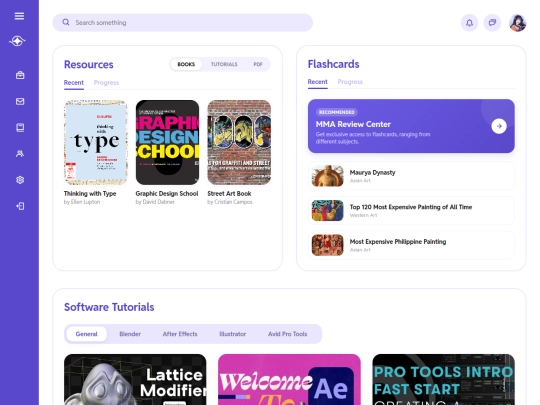Click the Search something field
The width and height of the screenshot is (540, 405).
click(x=183, y=23)
